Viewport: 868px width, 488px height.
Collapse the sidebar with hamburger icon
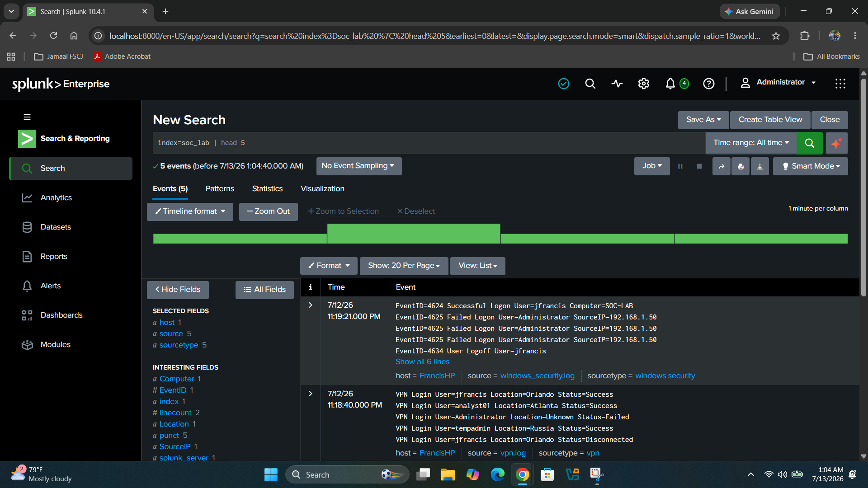pos(27,117)
